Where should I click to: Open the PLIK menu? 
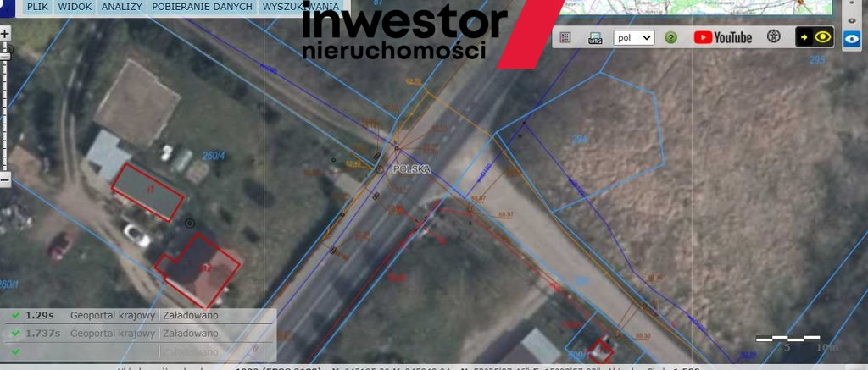click(37, 7)
